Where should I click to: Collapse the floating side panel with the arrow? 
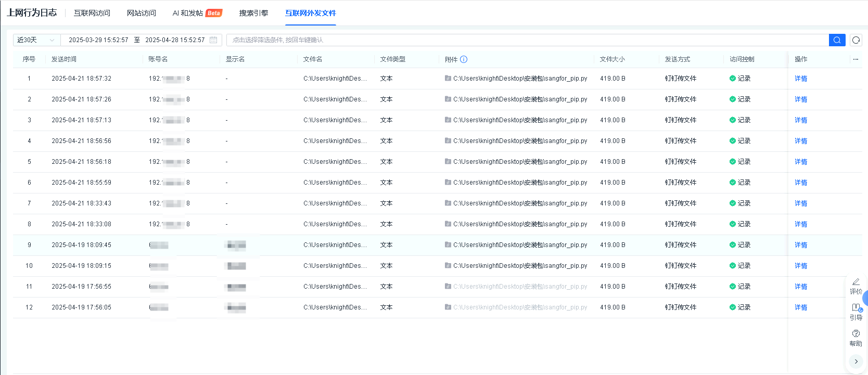pos(856,361)
